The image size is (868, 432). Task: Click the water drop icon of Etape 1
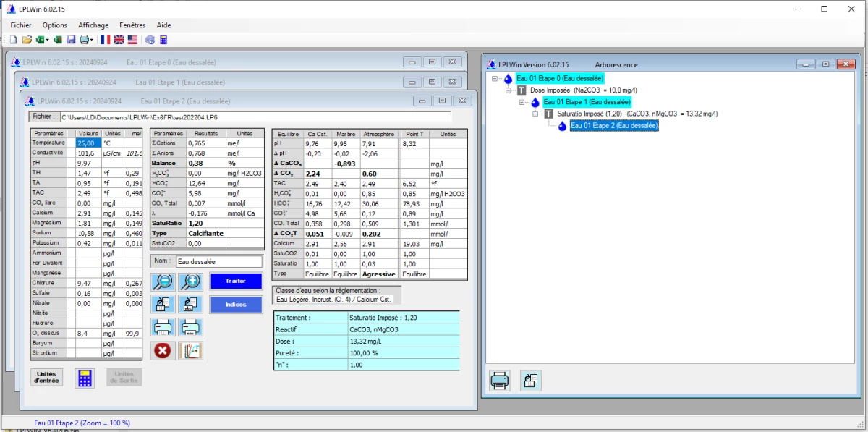pos(535,102)
